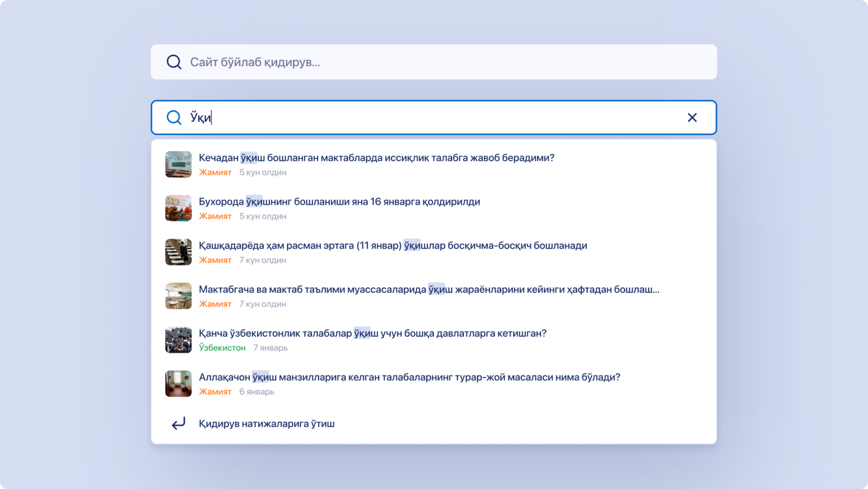The height and width of the screenshot is (489, 868).
Task: Clear the search text with the X icon
Action: click(692, 117)
